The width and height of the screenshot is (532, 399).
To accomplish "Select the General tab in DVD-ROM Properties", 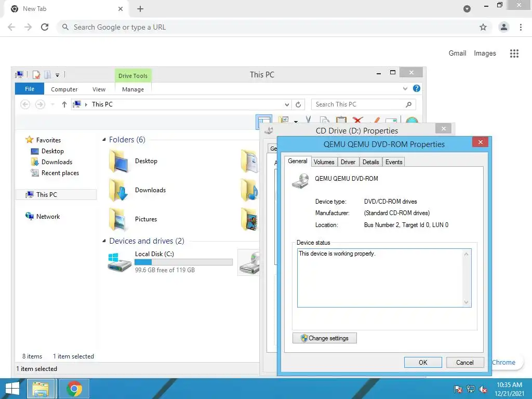I will tap(298, 161).
